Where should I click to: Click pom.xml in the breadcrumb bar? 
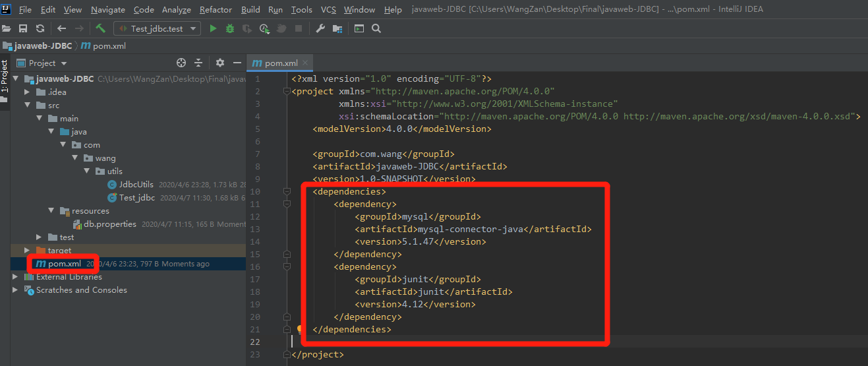point(103,46)
